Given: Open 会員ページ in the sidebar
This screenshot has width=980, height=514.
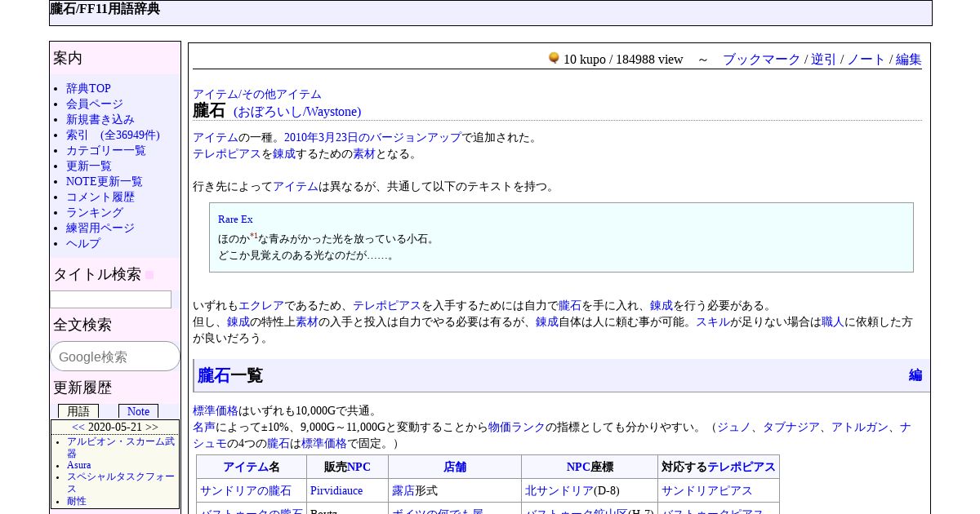Looking at the screenshot, I should 95,104.
